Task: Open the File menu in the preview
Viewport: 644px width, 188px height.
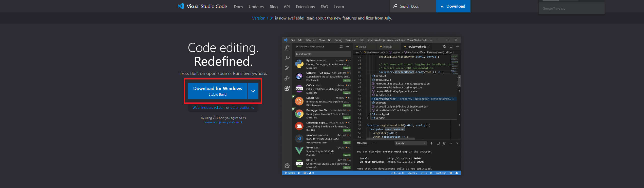Action: [293, 40]
